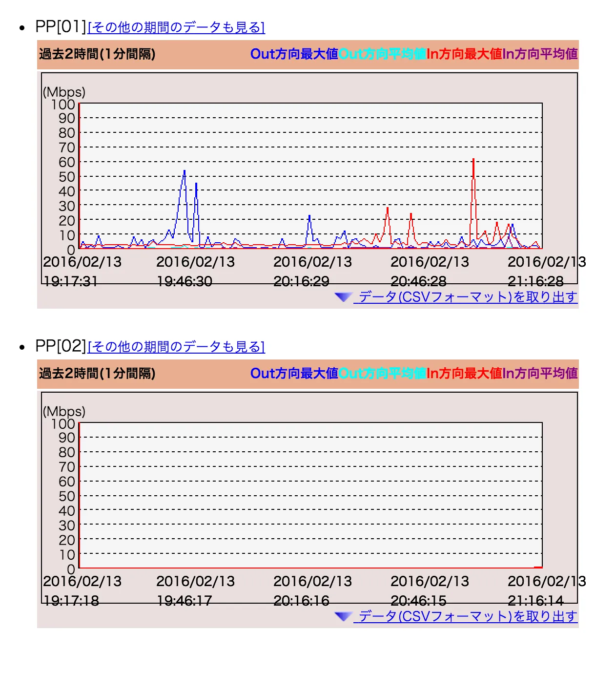Click the 過去2時間(1分間隔) header of PP[02]
Image resolution: width=616 pixels, height=674 pixels.
coord(96,374)
